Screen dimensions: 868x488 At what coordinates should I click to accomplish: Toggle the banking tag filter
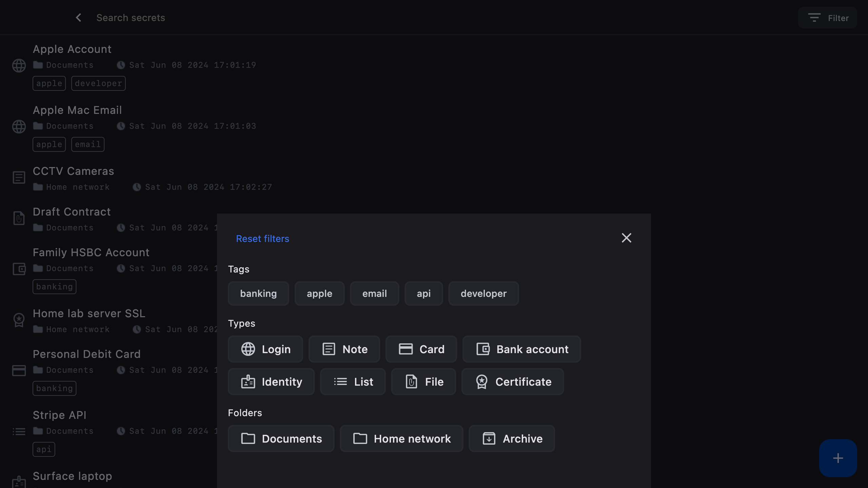coord(258,293)
